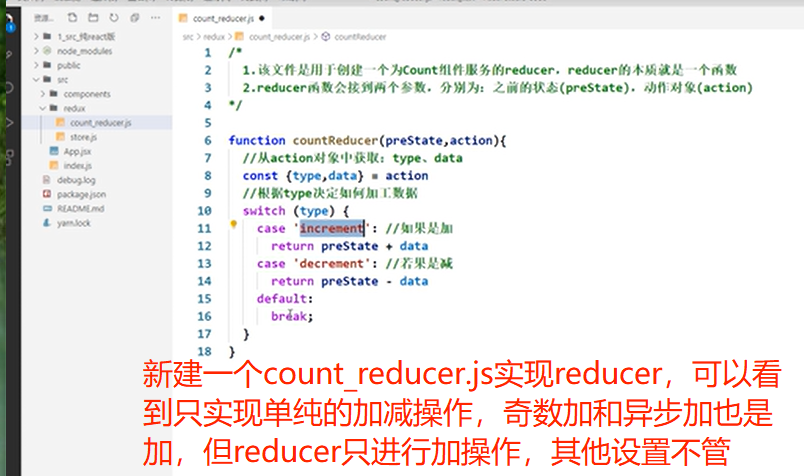Image resolution: width=804 pixels, height=476 pixels.
Task: Click the countReducer function name on line 6
Action: tap(335, 141)
